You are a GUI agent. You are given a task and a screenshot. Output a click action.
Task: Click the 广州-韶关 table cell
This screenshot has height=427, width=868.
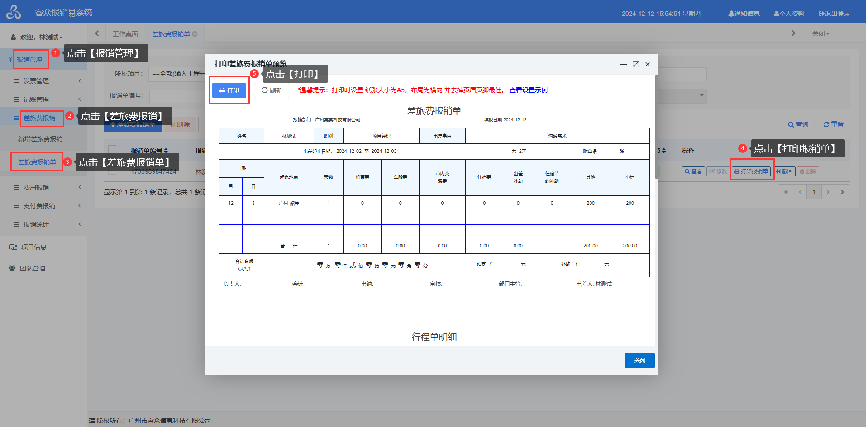289,203
